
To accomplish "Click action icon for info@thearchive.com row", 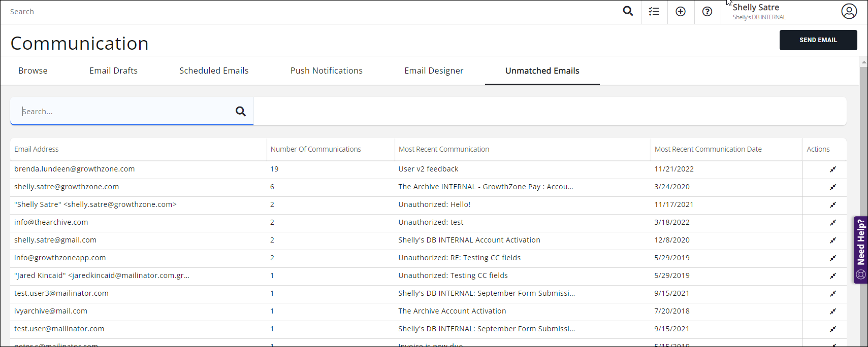I will pyautogui.click(x=833, y=223).
